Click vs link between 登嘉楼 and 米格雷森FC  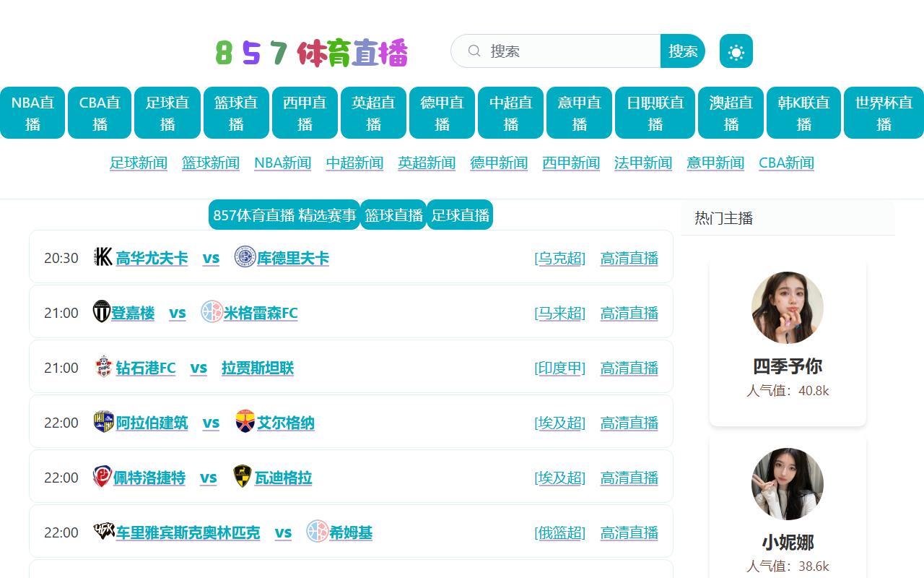click(x=178, y=313)
